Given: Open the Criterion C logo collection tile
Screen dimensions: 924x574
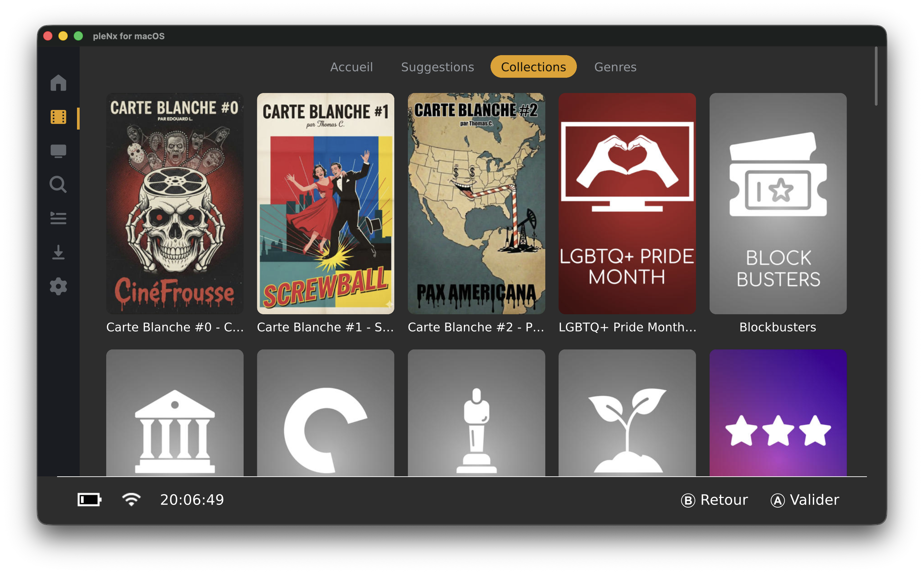Looking at the screenshot, I should coord(326,413).
